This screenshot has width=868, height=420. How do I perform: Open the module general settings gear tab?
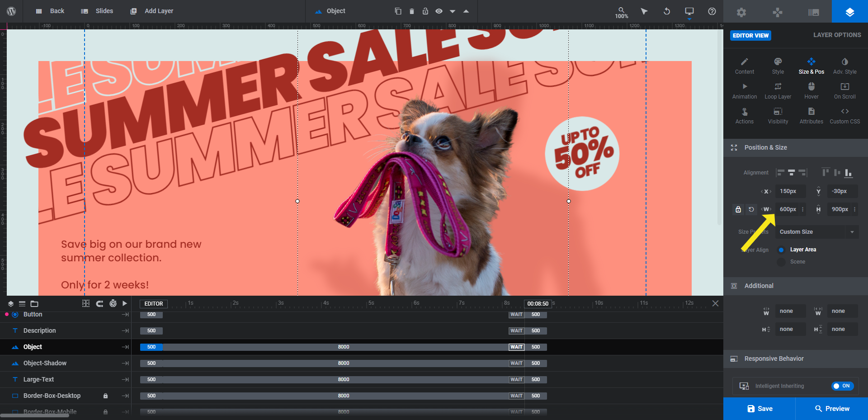(x=741, y=12)
